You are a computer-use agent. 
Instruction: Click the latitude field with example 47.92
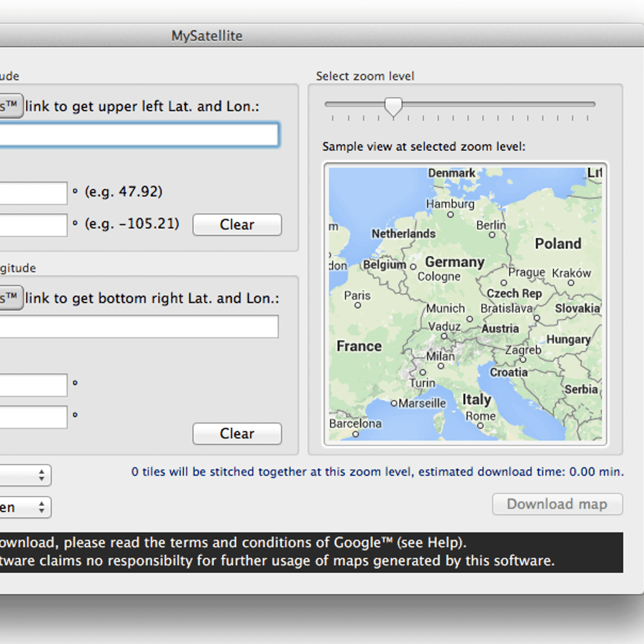33,193
